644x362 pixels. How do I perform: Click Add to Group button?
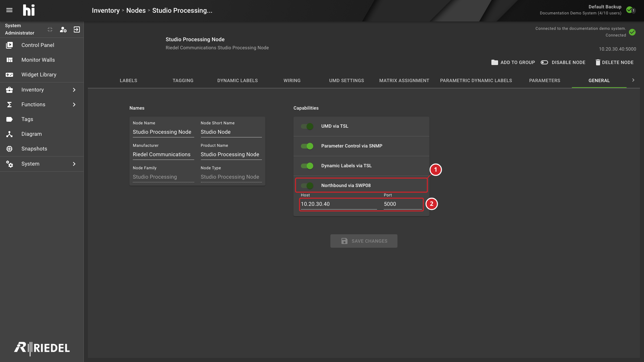(x=513, y=62)
